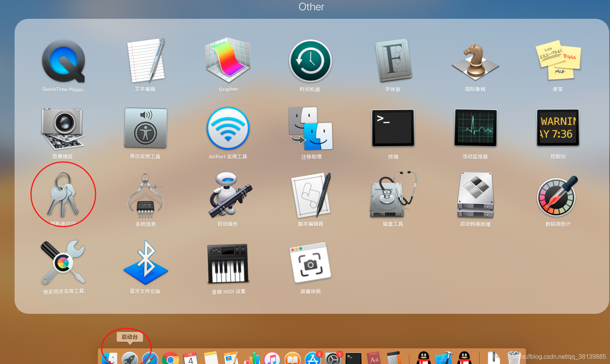Open 旁白实用工具 VoiceOver utility
610x364 pixels.
(x=145, y=128)
